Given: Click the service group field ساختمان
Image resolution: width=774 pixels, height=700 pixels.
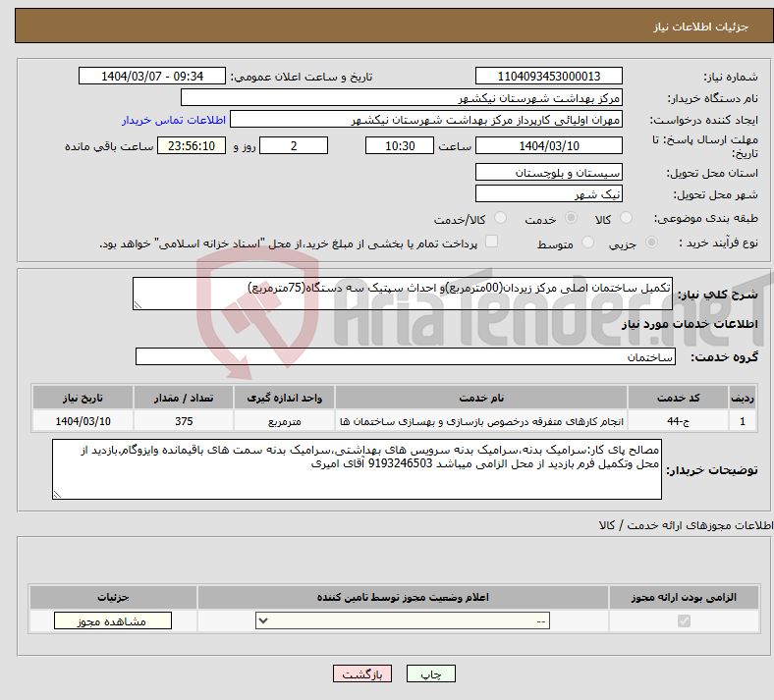Looking at the screenshot, I should [406, 356].
